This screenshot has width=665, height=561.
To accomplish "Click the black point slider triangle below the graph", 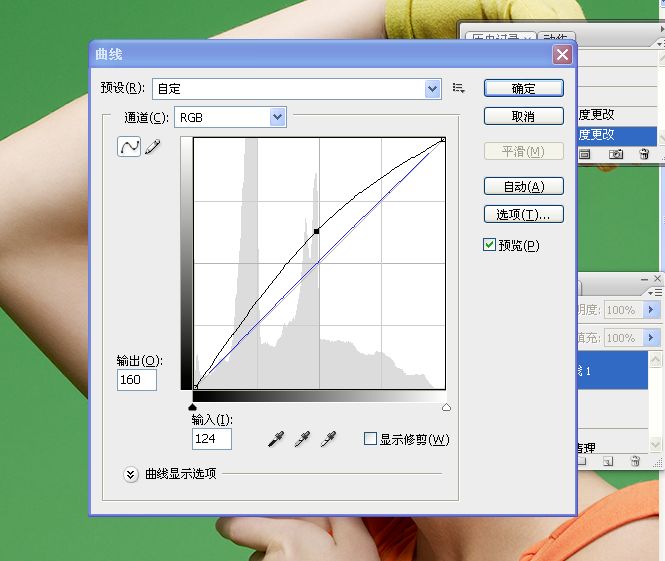I will (x=193, y=407).
